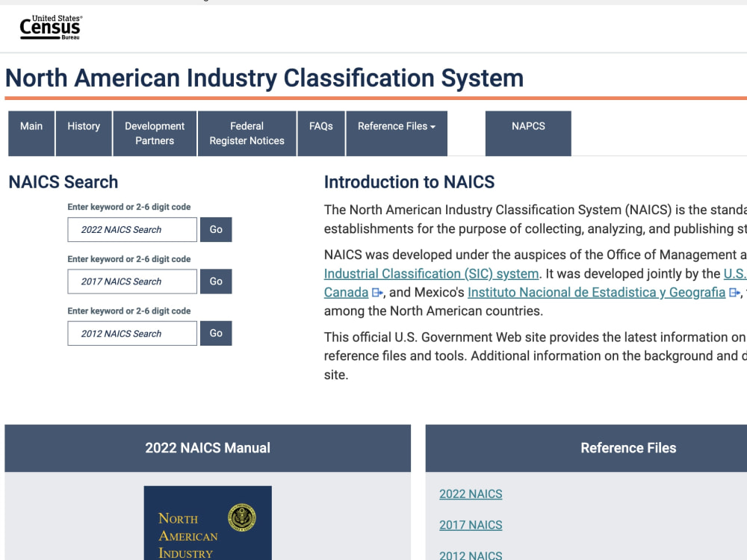
Task: Click Go next to 2017 NAICS Search
Action: 216,281
